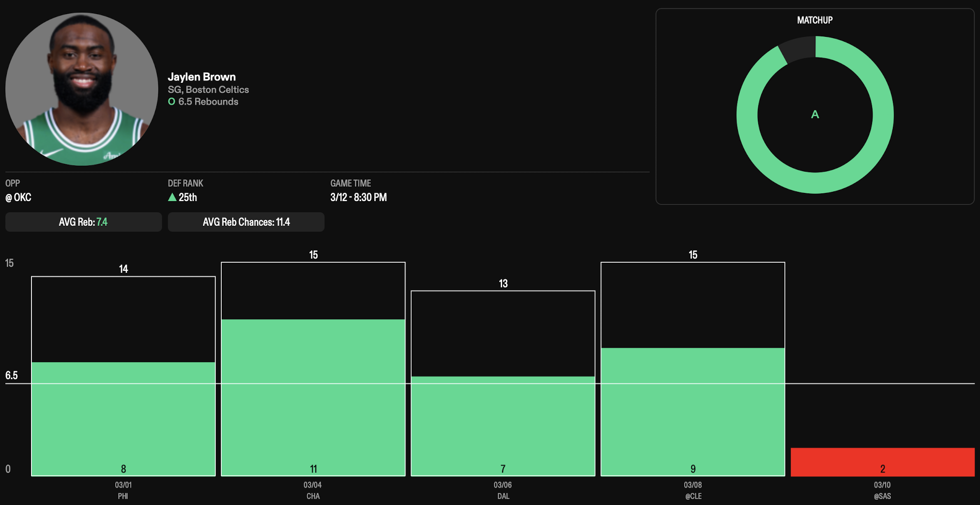Select the AVG Reb 7.4 pill
Image resolution: width=980 pixels, height=505 pixels.
point(83,222)
